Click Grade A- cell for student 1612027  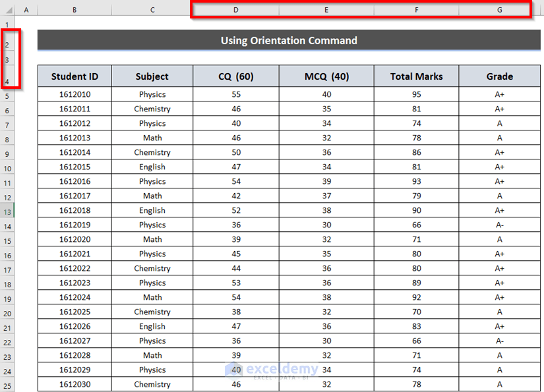[x=500, y=341]
